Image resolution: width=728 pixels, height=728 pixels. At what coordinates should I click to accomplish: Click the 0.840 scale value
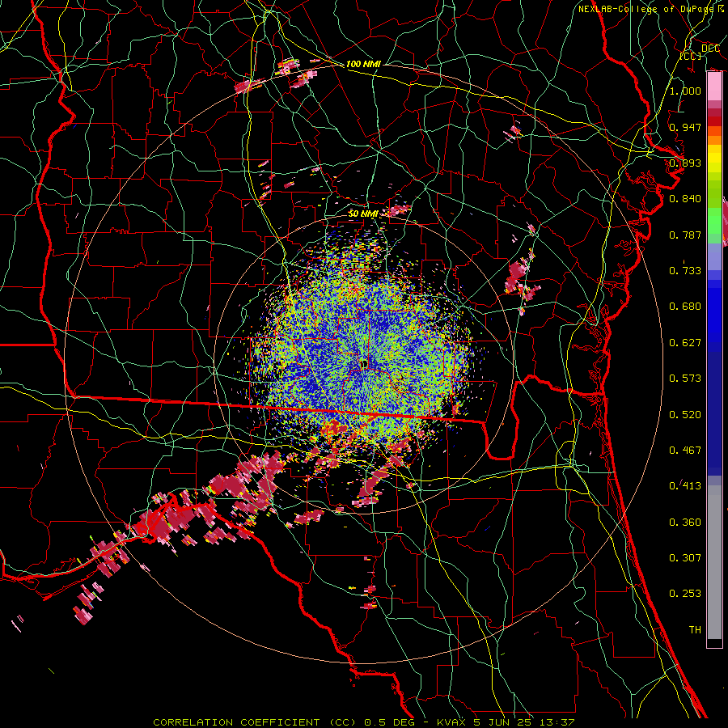[685, 199]
